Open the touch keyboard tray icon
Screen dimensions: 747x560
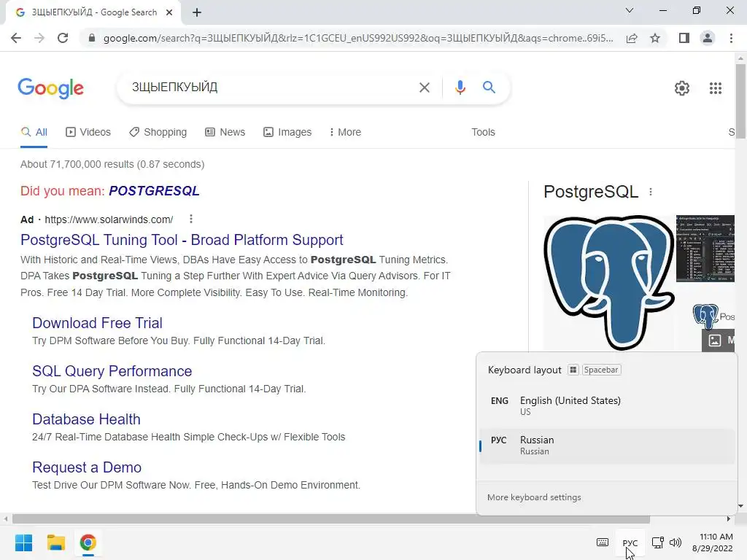(x=602, y=542)
